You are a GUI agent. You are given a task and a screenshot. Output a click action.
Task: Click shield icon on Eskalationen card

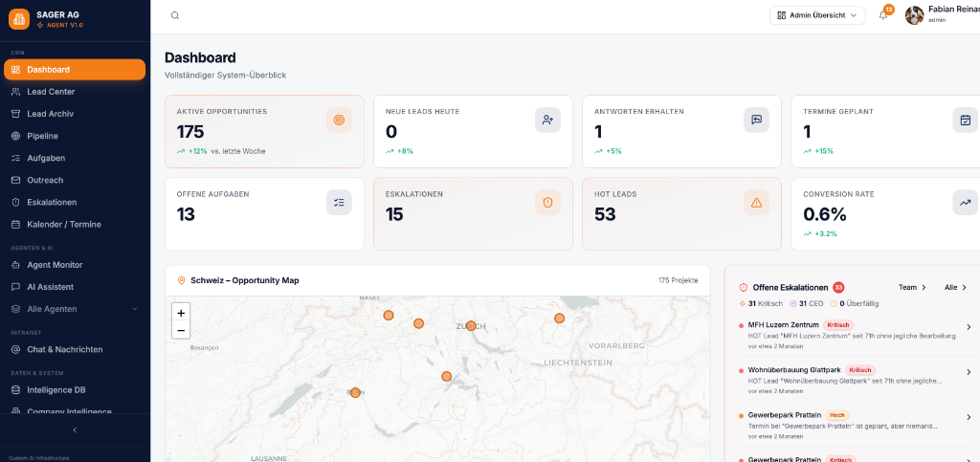point(547,202)
